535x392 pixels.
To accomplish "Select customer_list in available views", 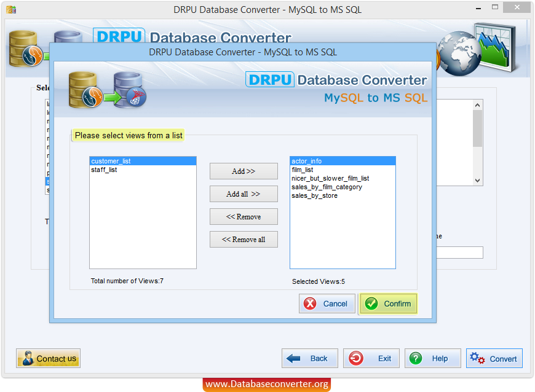I will point(143,161).
